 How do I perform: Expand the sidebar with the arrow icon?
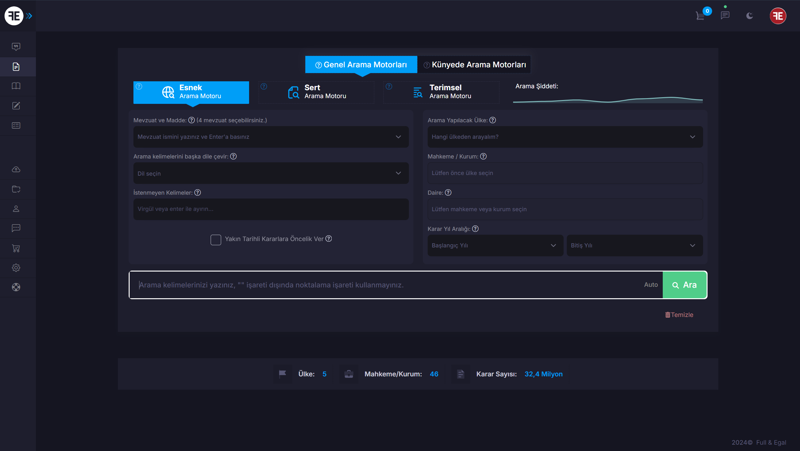[30, 16]
